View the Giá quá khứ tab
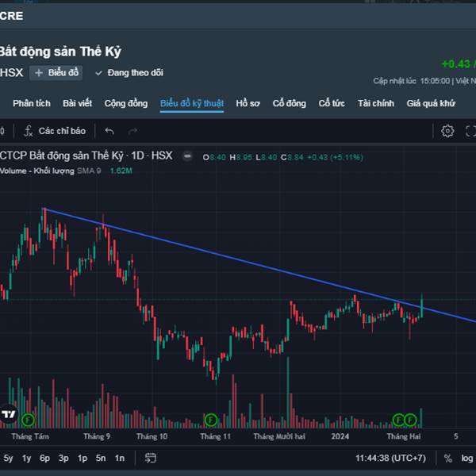Screen dimensions: 476x476 (431, 103)
